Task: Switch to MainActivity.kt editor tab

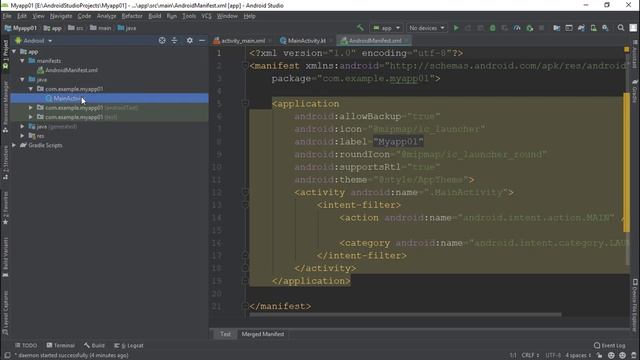Action: click(x=307, y=41)
